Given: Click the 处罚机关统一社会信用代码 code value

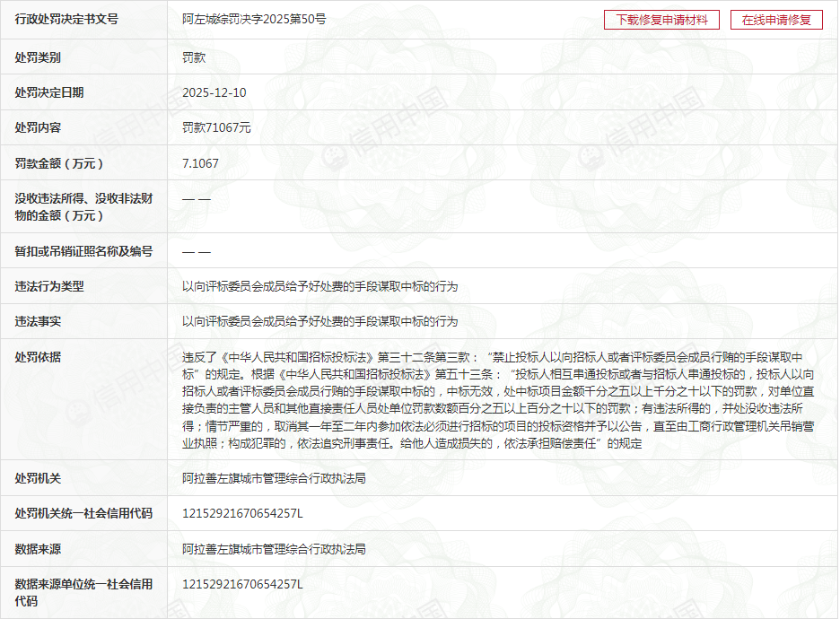Looking at the screenshot, I should (x=242, y=514).
